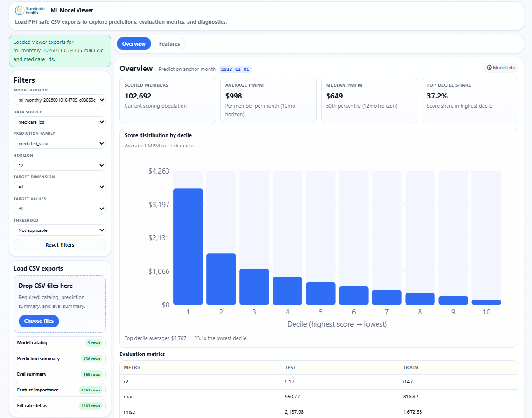This screenshot has height=418, width=532.
Task: Change the Horizon selector
Action: pos(59,165)
